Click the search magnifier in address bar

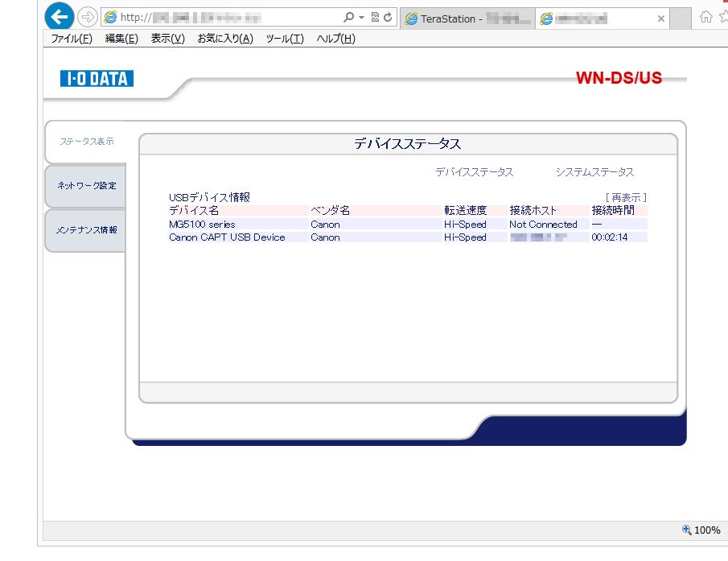pyautogui.click(x=348, y=18)
